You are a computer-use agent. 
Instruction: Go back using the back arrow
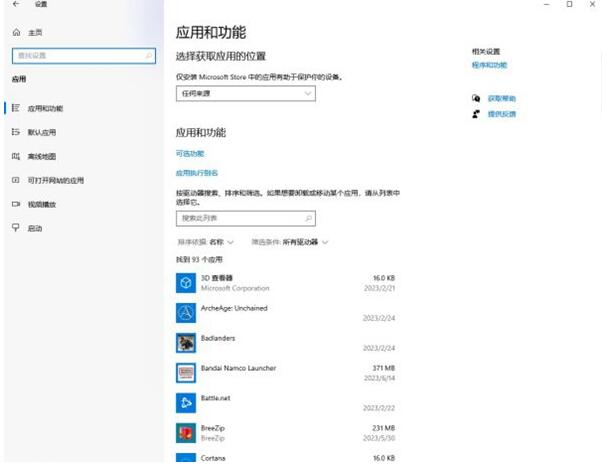coord(16,4)
